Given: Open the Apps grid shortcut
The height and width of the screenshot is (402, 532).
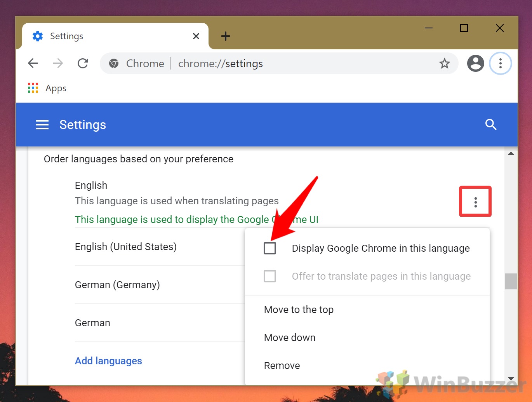Looking at the screenshot, I should pos(47,88).
